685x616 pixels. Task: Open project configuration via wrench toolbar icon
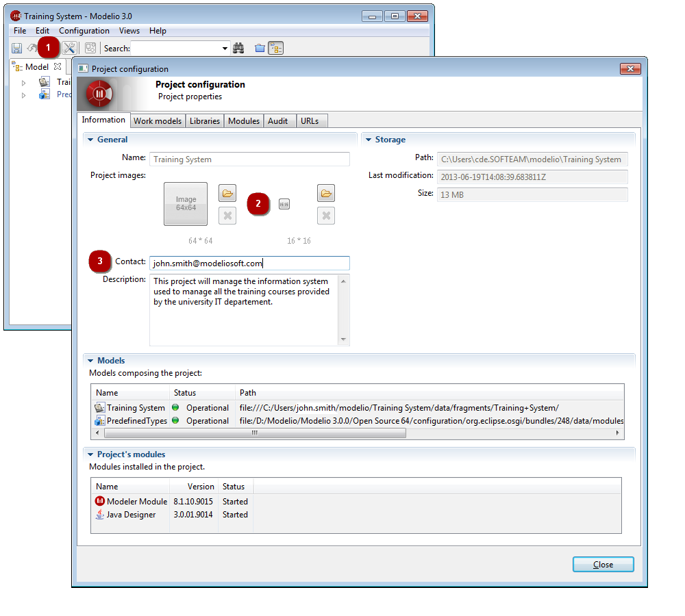69,48
